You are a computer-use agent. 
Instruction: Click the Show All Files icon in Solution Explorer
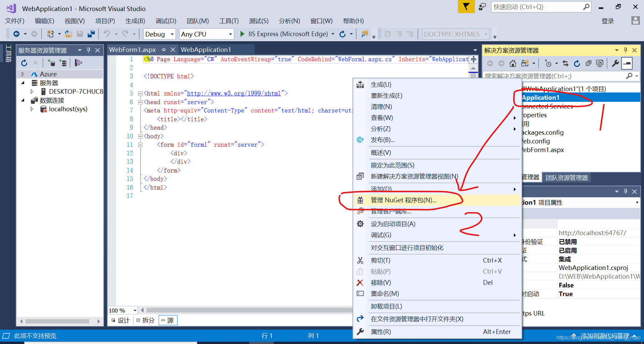click(600, 63)
